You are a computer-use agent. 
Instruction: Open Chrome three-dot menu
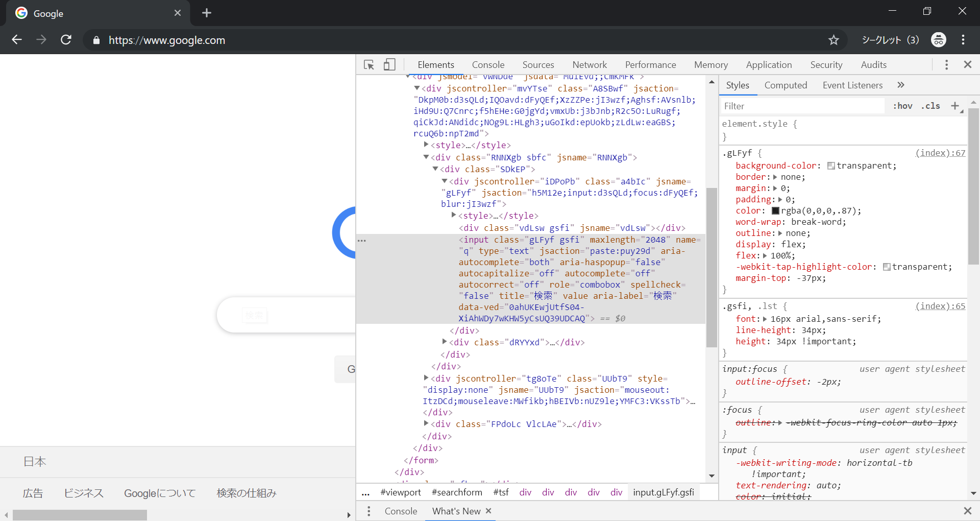[x=963, y=40]
